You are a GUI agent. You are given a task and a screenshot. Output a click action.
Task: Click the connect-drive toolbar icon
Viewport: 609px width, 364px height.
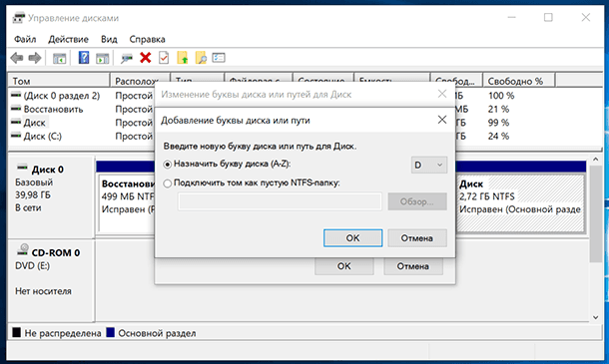pyautogui.click(x=127, y=58)
